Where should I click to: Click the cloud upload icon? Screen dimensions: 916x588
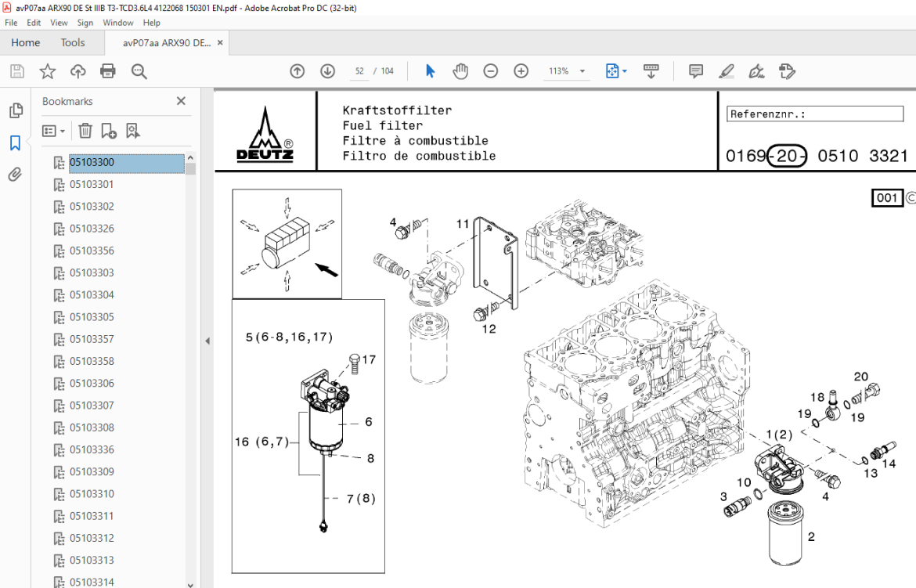click(x=78, y=71)
